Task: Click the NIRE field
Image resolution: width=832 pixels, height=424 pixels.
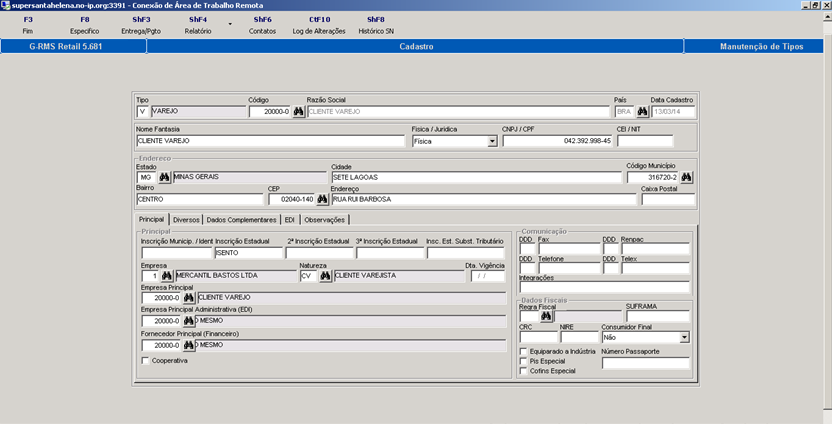Action: [x=579, y=337]
